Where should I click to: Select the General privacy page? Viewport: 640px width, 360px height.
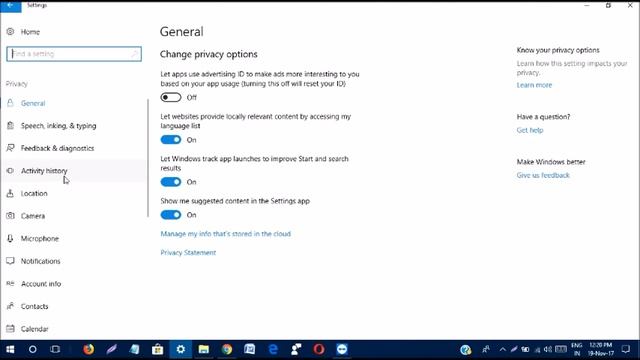(x=33, y=103)
